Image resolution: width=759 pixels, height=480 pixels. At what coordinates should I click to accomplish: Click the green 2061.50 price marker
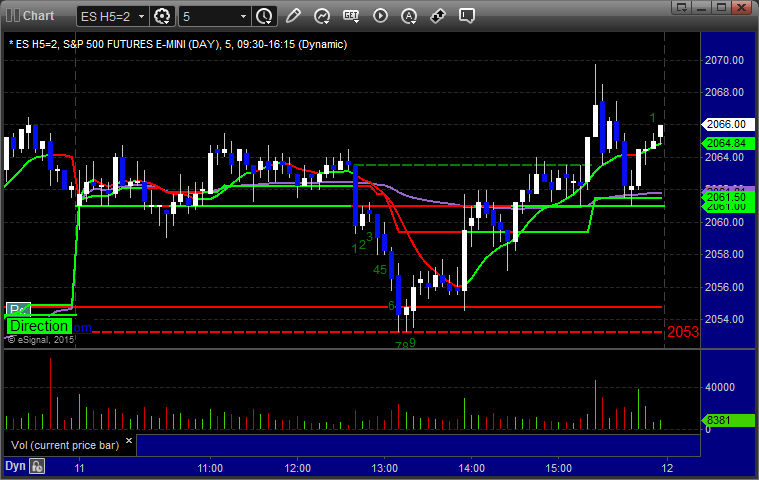tap(728, 197)
